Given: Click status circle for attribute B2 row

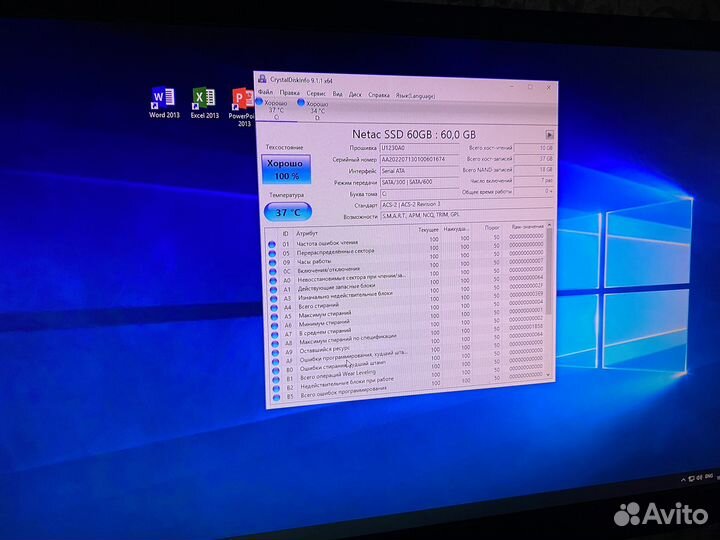Looking at the screenshot, I should pyautogui.click(x=276, y=388).
